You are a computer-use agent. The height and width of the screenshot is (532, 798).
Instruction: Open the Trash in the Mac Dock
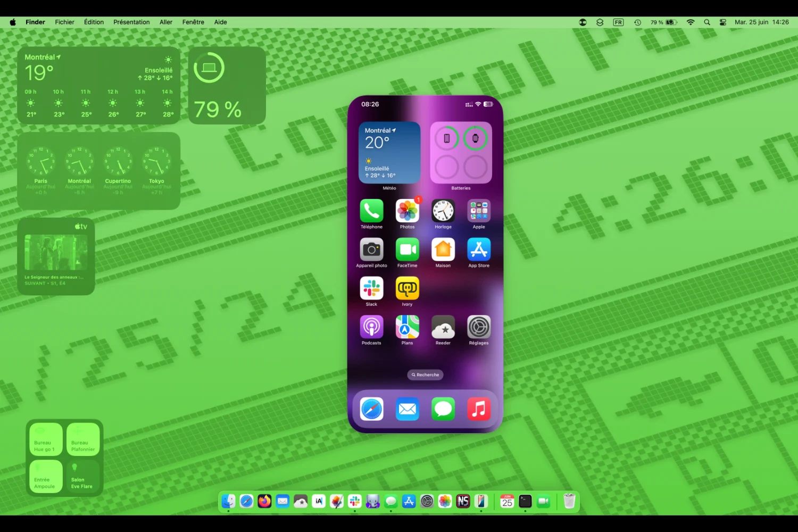pyautogui.click(x=569, y=501)
